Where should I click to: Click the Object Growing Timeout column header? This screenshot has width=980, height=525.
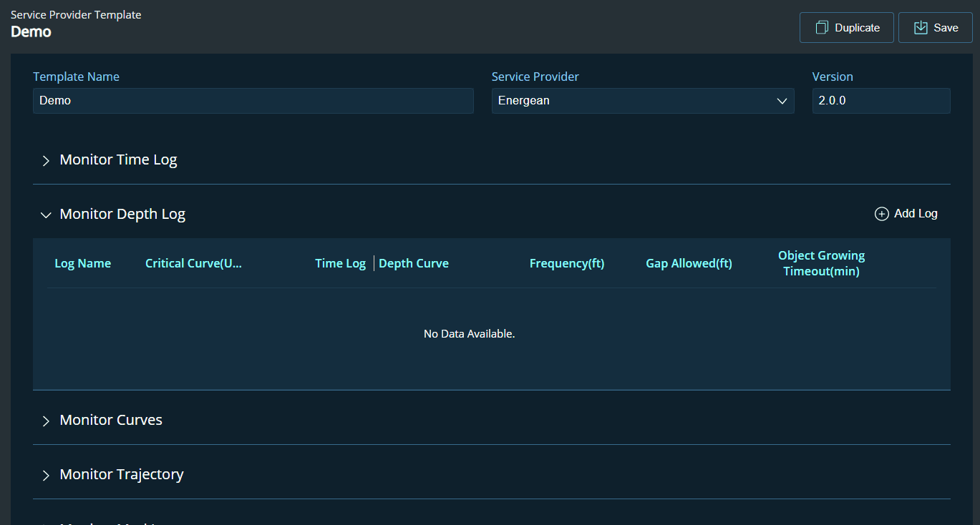pos(821,263)
